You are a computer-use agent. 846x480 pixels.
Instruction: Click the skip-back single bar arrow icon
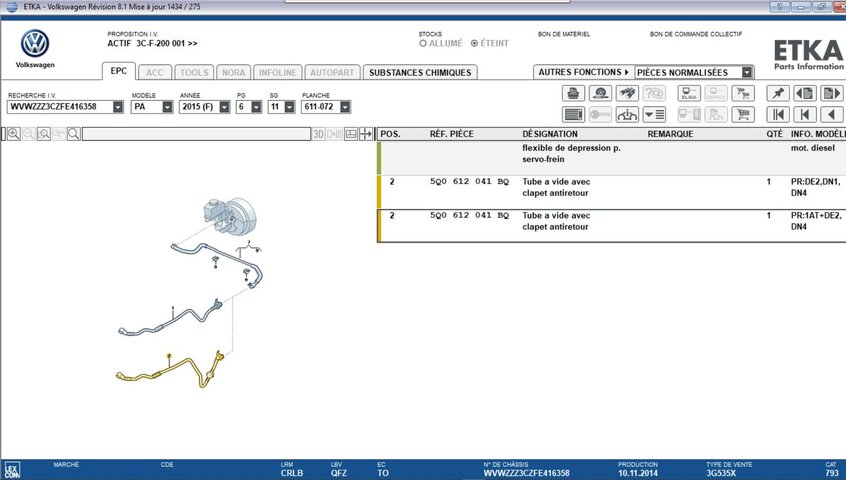(805, 114)
